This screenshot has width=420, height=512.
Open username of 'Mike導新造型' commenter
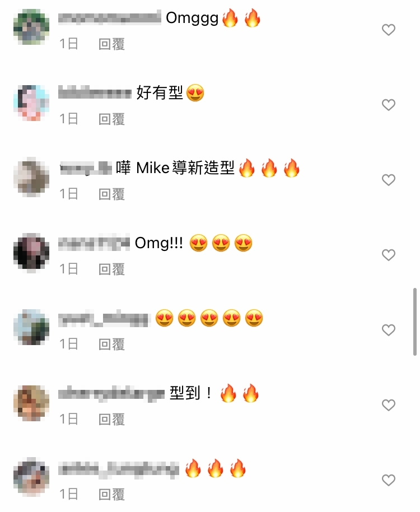coord(86,169)
